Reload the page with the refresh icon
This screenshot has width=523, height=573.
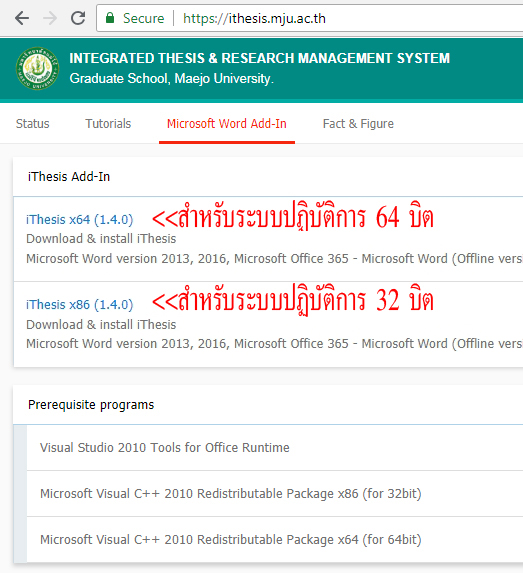(x=78, y=18)
